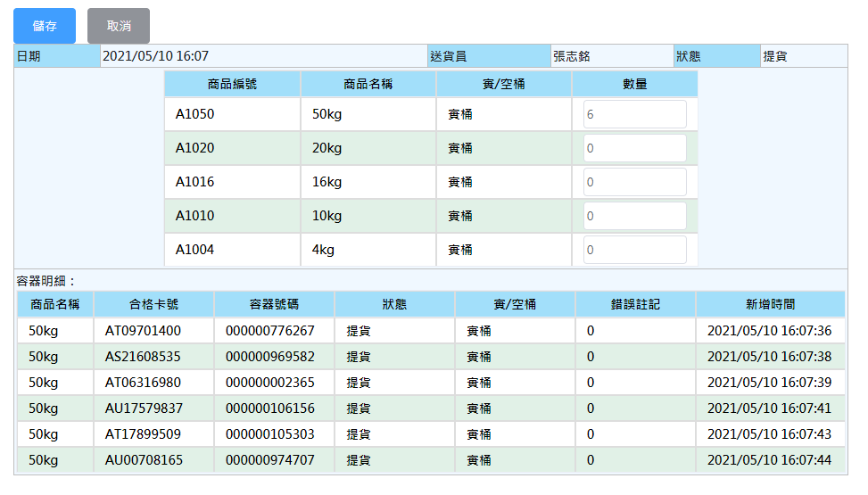The height and width of the screenshot is (495, 868).
Task: Select row with card number AU00708165
Action: tap(431, 460)
